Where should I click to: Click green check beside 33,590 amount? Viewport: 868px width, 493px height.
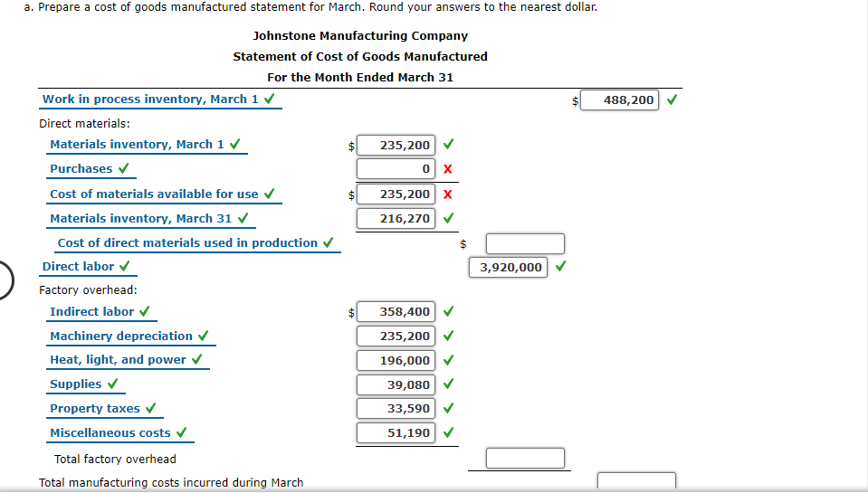pyautogui.click(x=449, y=408)
